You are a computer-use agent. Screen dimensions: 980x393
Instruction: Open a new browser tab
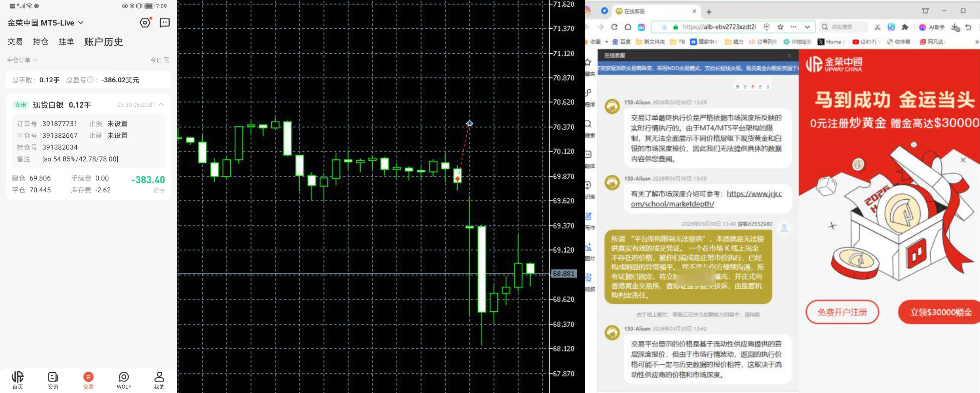pos(709,12)
